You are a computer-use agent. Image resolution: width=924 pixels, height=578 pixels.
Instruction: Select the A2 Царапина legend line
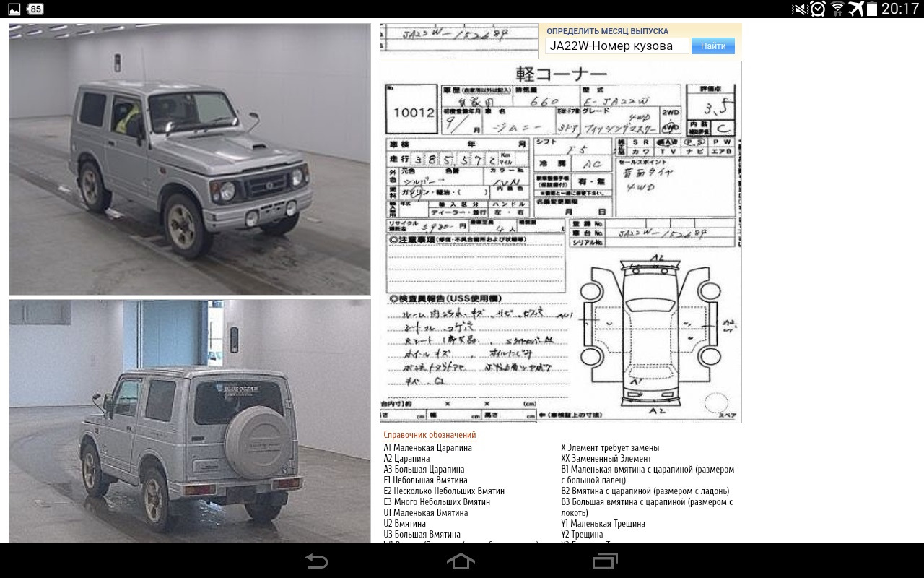(x=406, y=459)
